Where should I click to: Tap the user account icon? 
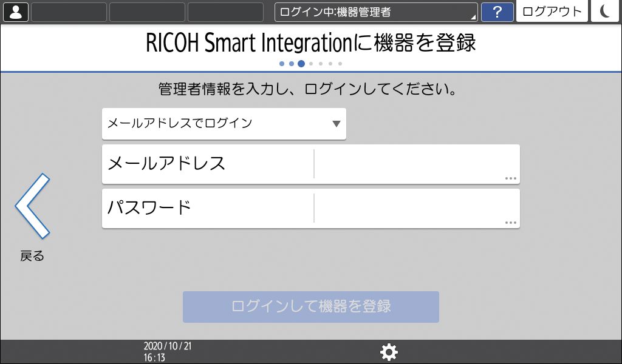tap(15, 12)
